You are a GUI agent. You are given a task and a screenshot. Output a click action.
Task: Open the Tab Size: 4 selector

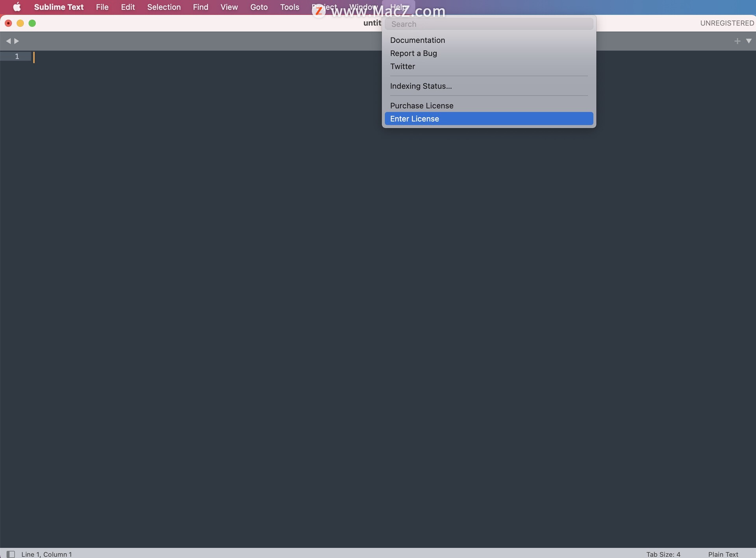(x=663, y=554)
